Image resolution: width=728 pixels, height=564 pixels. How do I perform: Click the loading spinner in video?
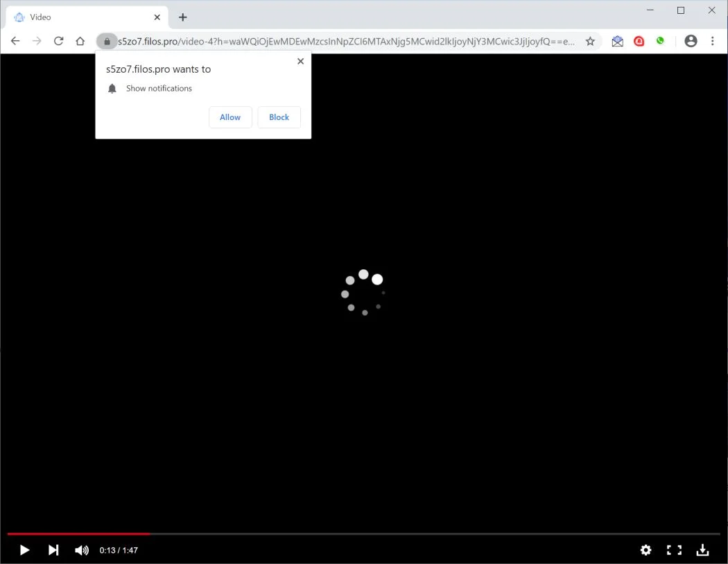pyautogui.click(x=363, y=293)
